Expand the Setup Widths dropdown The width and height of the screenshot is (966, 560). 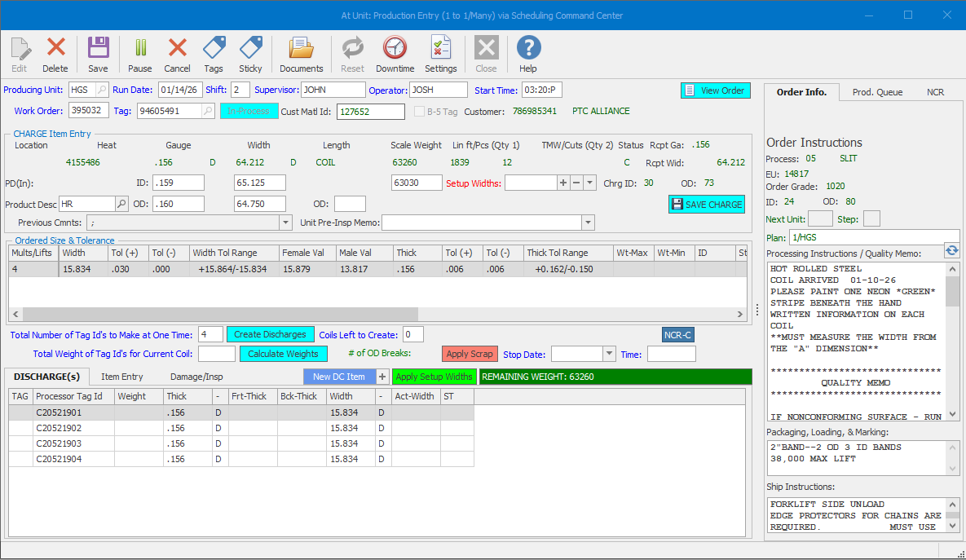coord(590,183)
